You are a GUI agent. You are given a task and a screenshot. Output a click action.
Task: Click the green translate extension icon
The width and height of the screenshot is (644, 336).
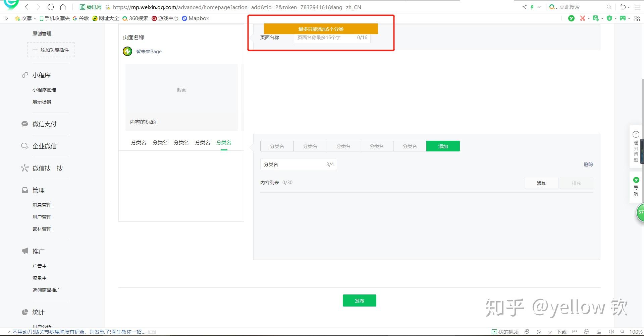coord(596,18)
